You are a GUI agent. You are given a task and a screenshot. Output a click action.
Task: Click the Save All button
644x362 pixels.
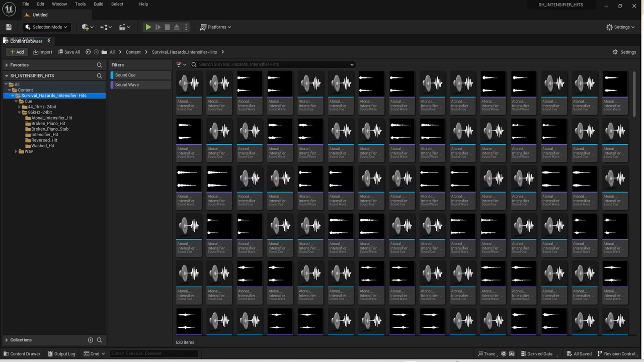[x=69, y=52]
